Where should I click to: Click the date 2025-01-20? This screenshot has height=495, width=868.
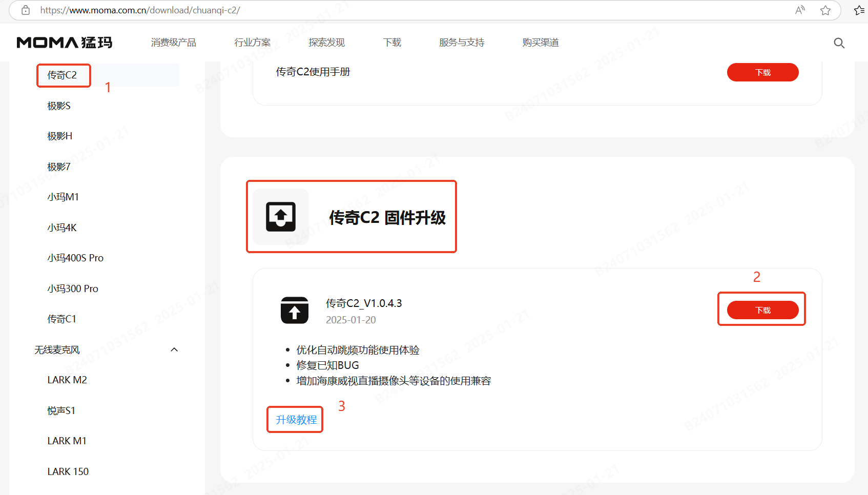click(x=351, y=320)
